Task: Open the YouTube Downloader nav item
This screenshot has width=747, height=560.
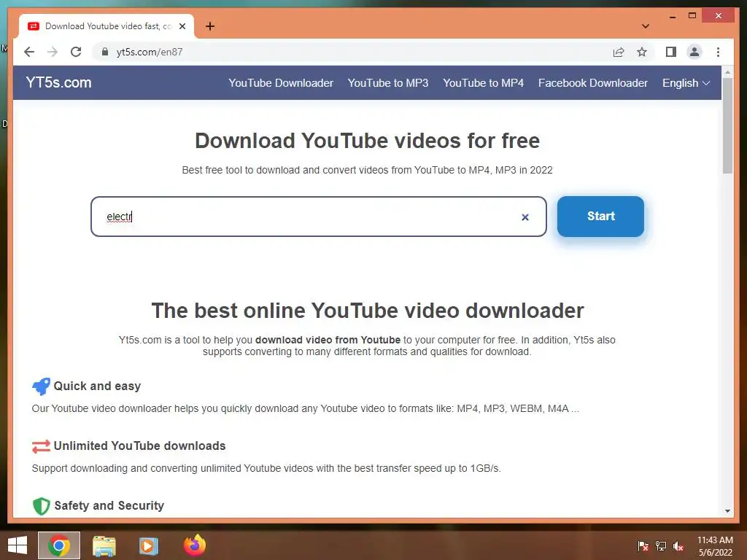Action: [x=281, y=83]
